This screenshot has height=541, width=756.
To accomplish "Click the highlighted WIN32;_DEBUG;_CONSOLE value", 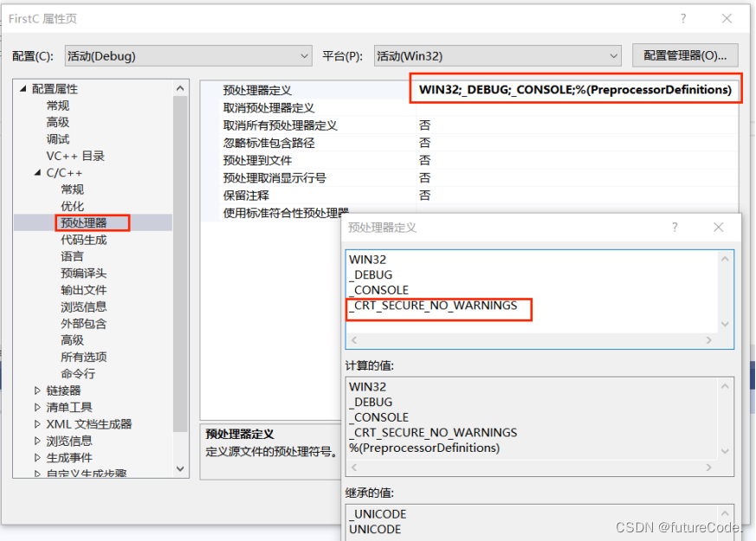I will coord(574,88).
